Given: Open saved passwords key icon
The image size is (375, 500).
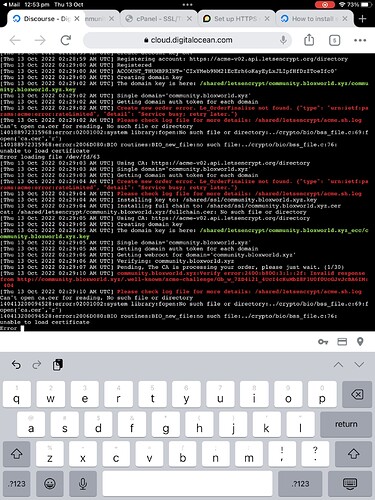Looking at the screenshot, I should (323, 342).
